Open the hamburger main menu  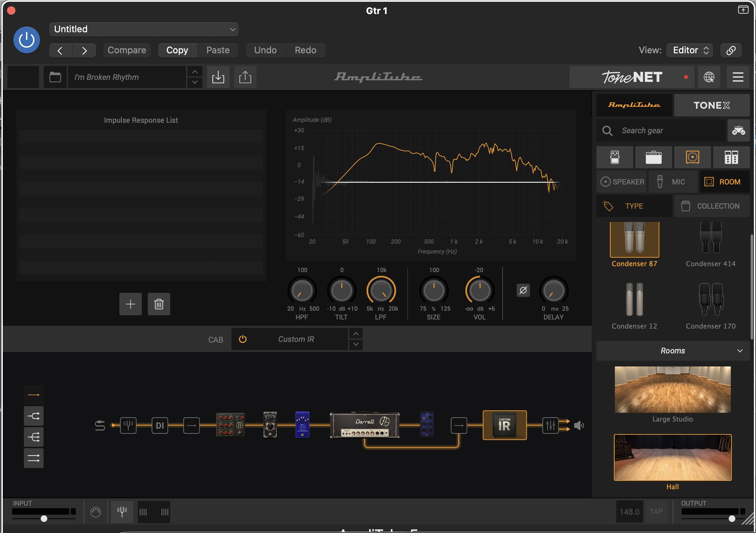[738, 77]
